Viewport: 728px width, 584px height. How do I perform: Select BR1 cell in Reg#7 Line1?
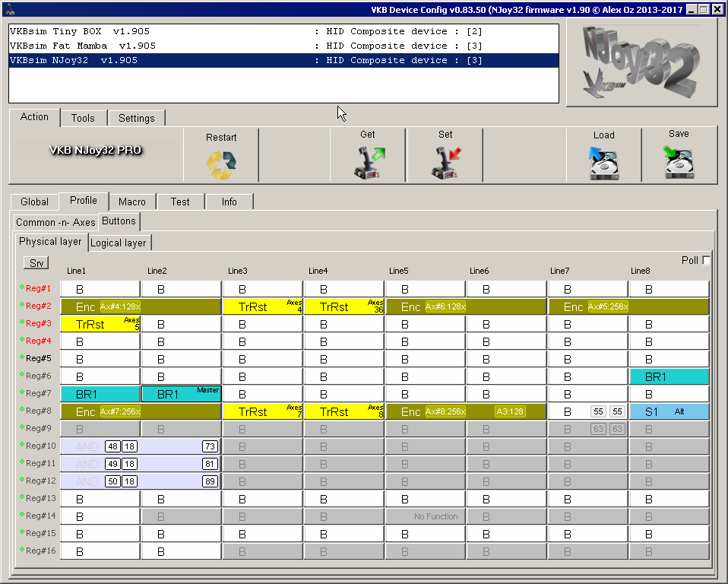click(x=100, y=394)
